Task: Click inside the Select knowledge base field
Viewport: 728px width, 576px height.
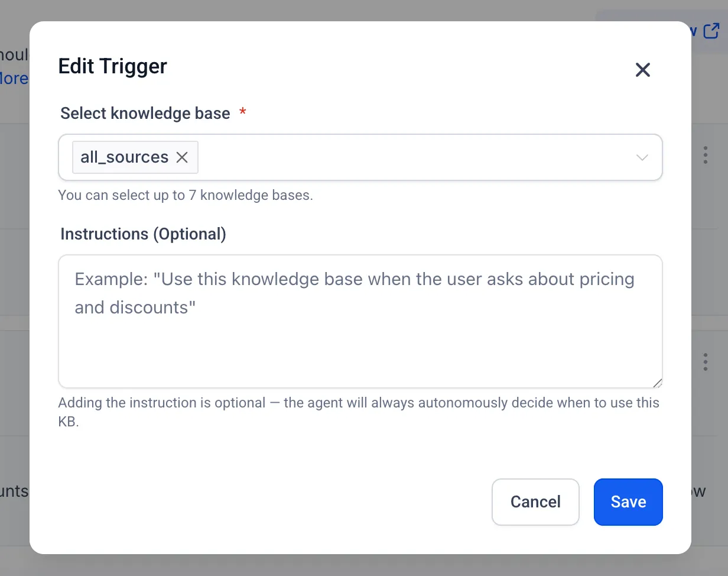Action: [x=414, y=157]
